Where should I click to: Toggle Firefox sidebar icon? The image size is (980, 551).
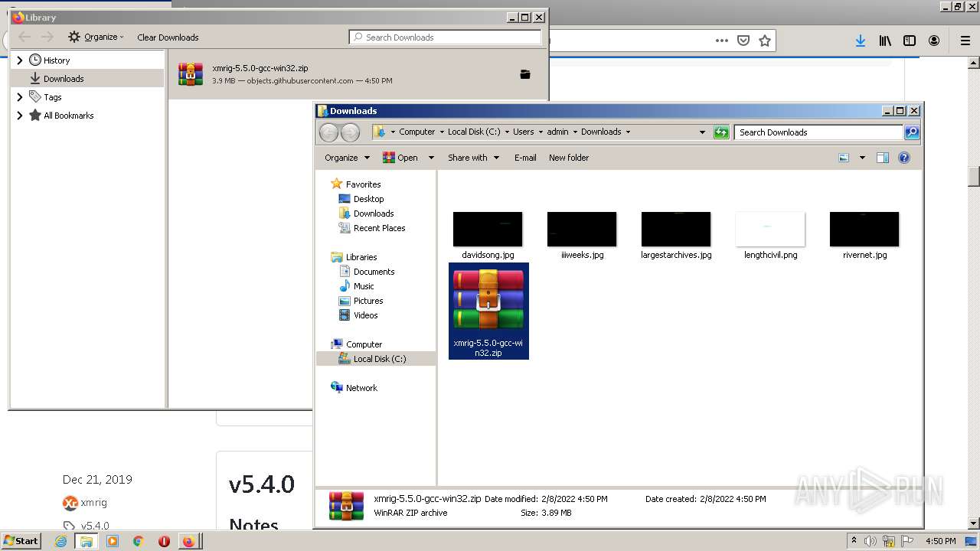[910, 41]
